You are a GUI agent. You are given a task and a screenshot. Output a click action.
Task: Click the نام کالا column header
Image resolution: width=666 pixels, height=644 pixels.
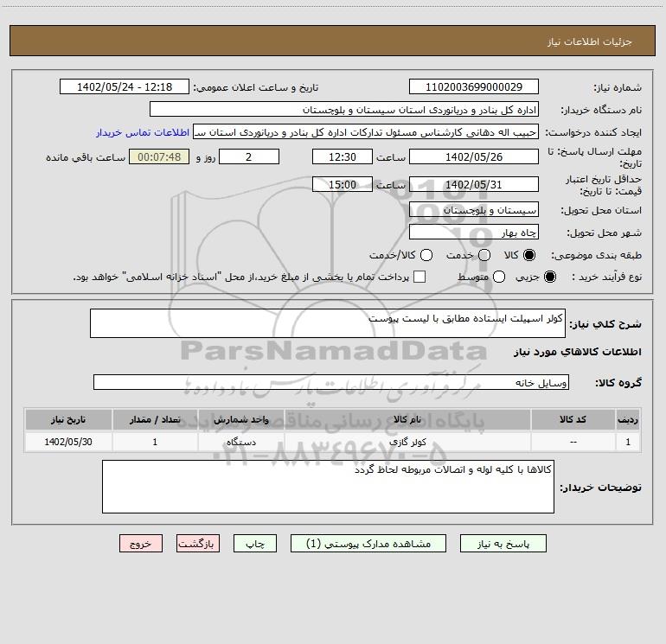coord(407,419)
